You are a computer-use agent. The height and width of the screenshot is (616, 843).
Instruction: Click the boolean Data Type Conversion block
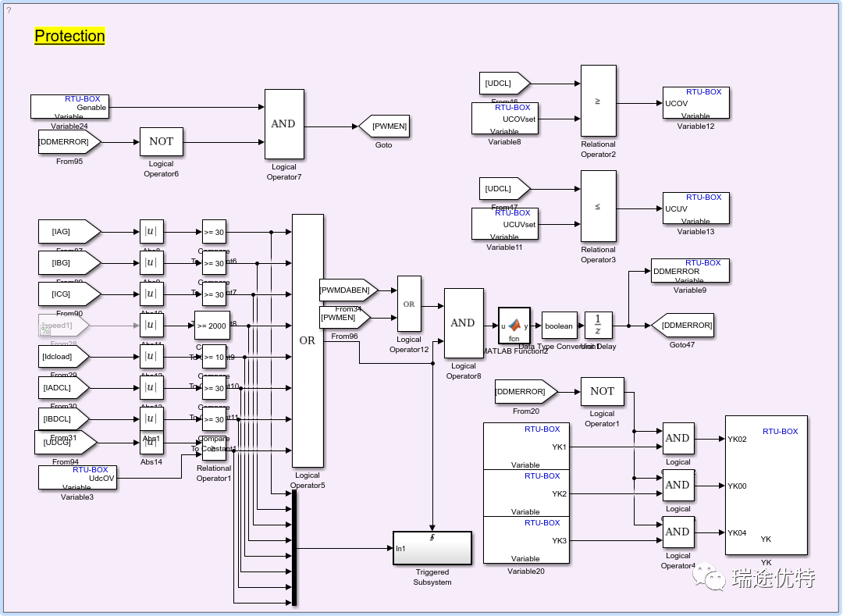(558, 326)
